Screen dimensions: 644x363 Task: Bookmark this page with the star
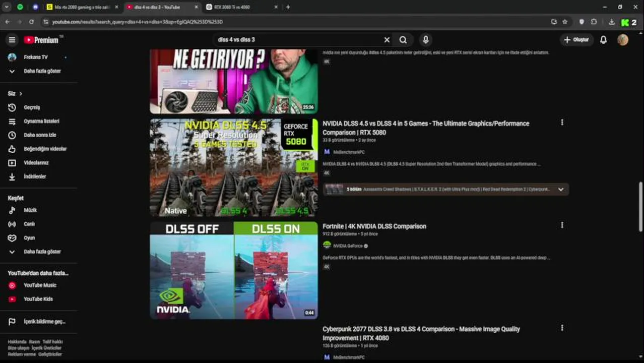(x=565, y=22)
